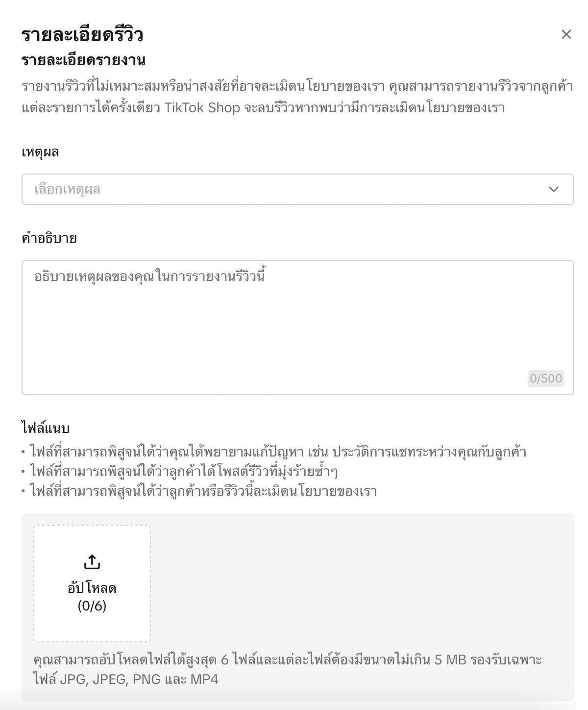Click the placeholder text in description box
Screen dimensions: 588x710
pos(150,276)
